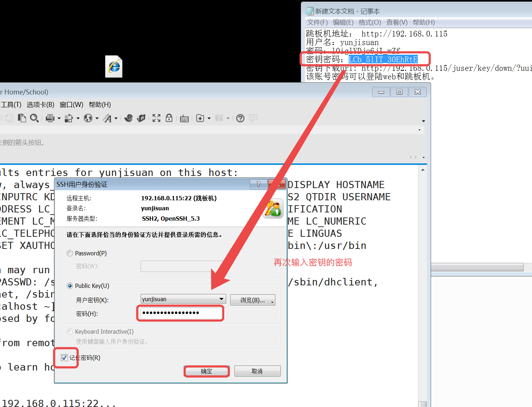Screen dimensions: 532x407
Task: Open Find with the magnifier toolbar icon
Action: (x=34, y=118)
